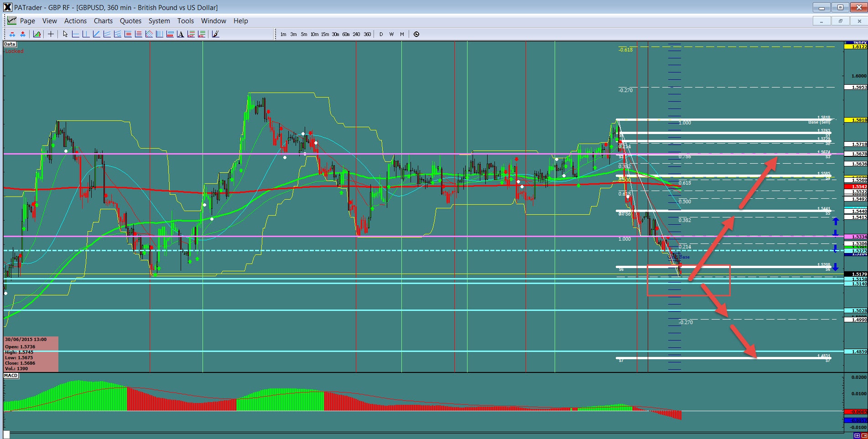Click the chart icon left of Page menu
868x439 pixels.
[x=11, y=21]
